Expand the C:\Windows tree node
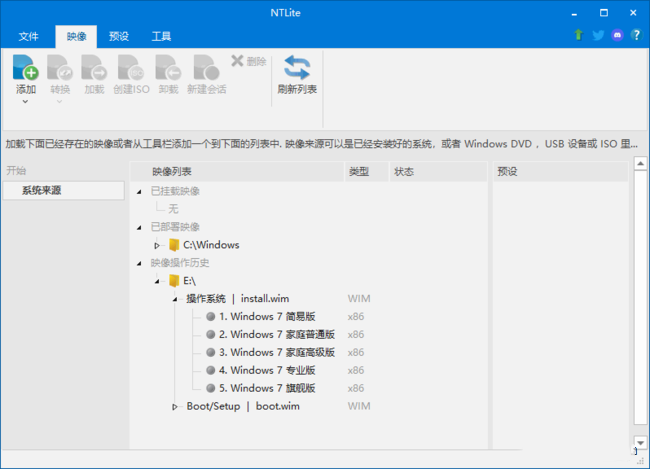This screenshot has height=469, width=650. click(x=157, y=245)
